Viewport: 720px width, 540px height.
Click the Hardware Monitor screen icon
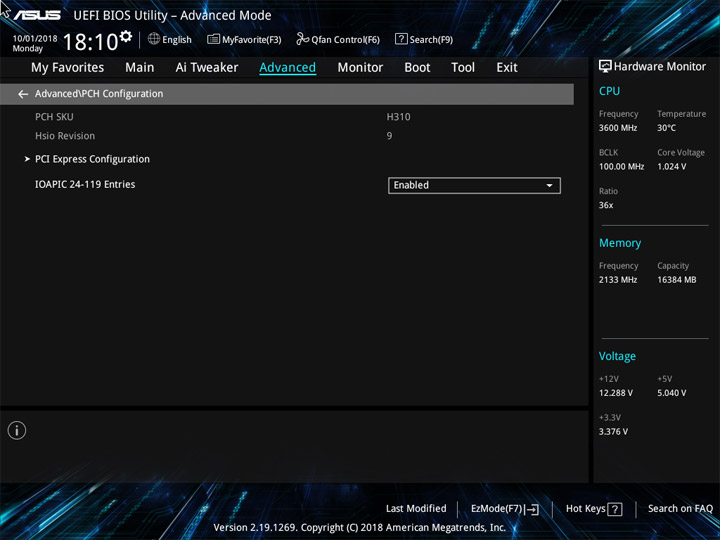click(x=605, y=67)
